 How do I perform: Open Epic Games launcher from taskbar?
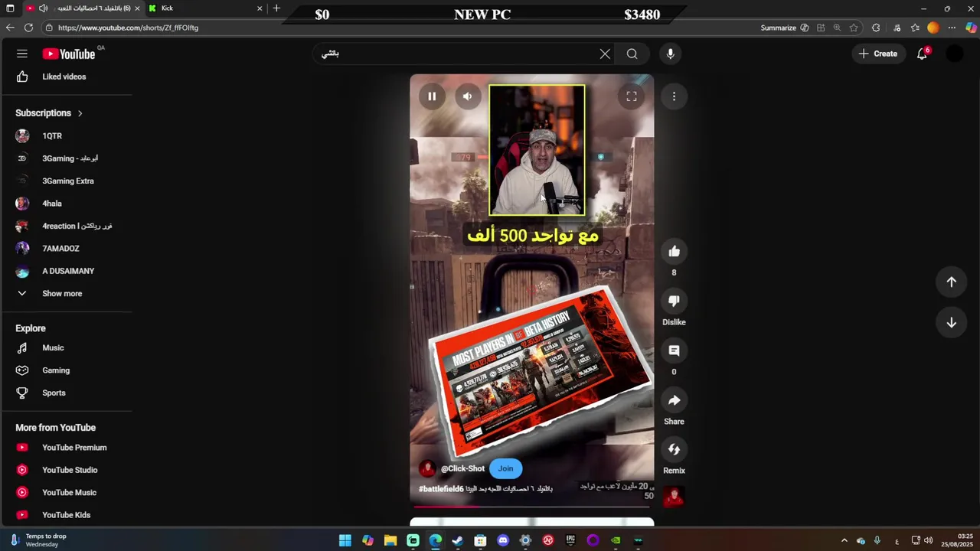[x=570, y=540]
